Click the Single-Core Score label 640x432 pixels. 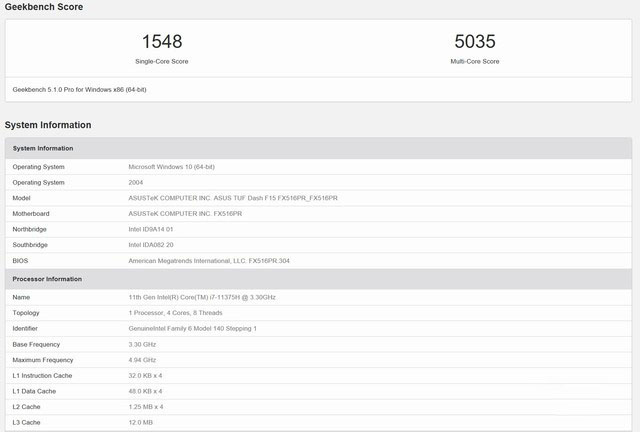tap(162, 61)
